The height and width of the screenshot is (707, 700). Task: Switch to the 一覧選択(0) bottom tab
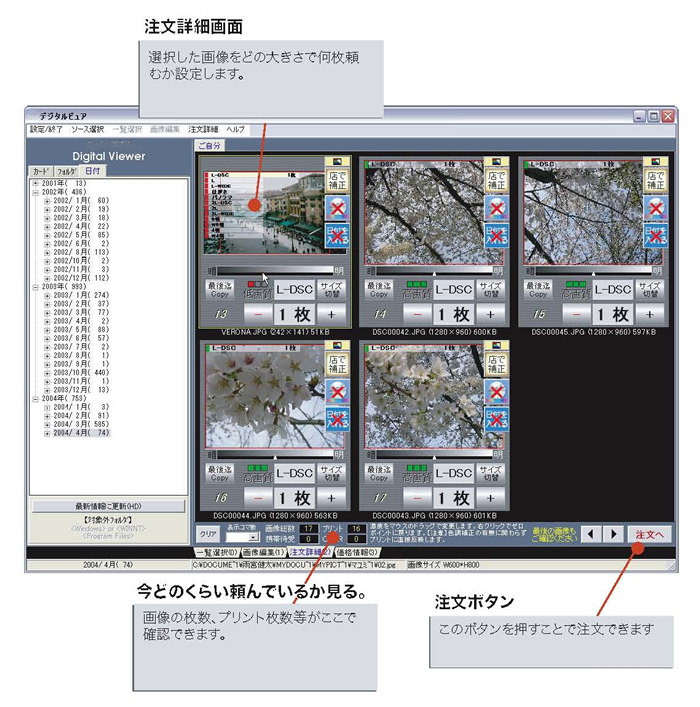pos(217,552)
